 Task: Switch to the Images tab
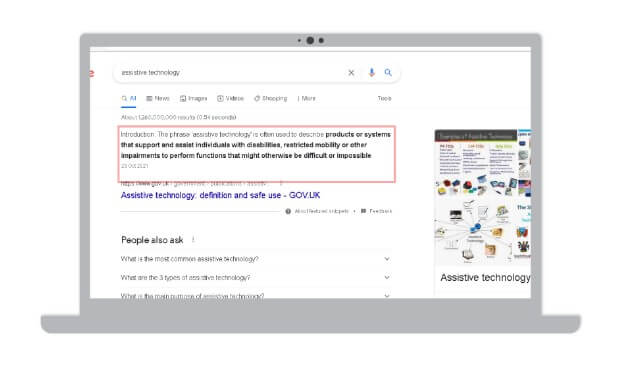pos(194,98)
